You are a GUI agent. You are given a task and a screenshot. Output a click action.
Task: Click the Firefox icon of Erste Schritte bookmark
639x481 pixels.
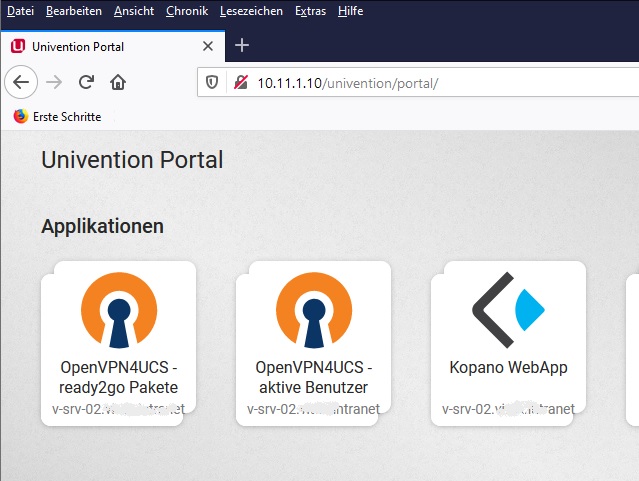click(21, 116)
